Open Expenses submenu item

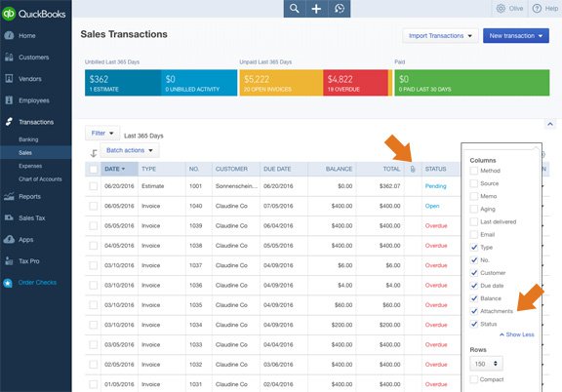coord(30,166)
